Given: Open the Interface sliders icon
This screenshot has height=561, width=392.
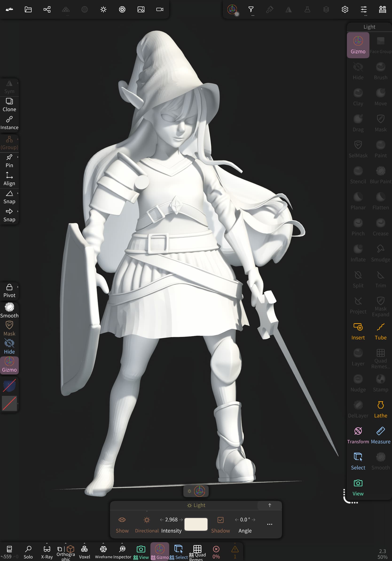Looking at the screenshot, I should click(364, 10).
